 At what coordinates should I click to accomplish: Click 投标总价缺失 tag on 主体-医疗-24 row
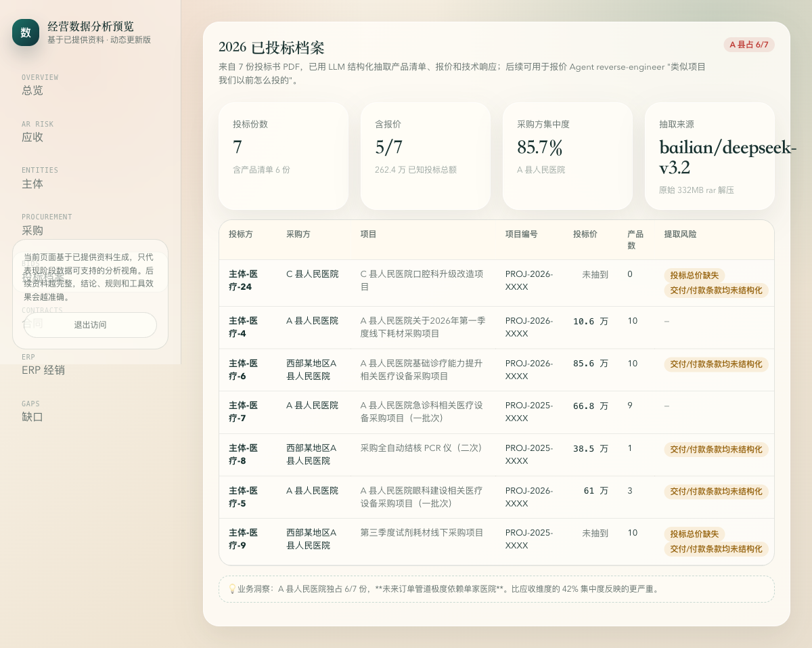click(694, 276)
